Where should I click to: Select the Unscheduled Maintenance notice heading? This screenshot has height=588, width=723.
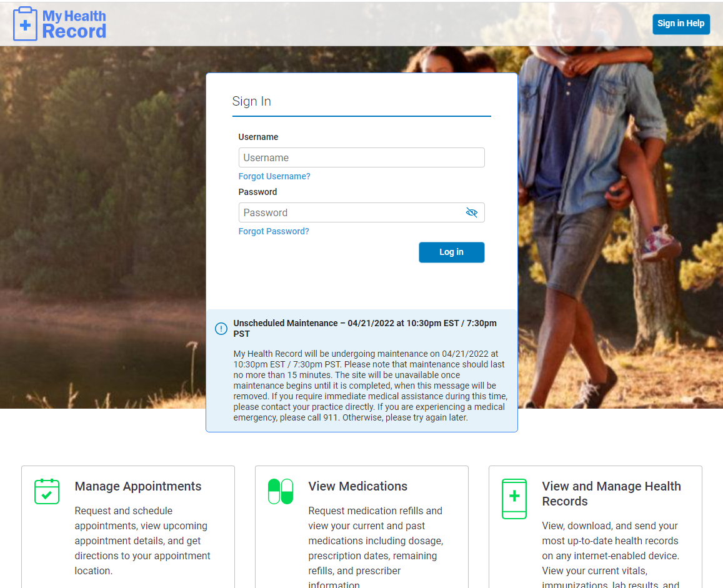point(364,328)
